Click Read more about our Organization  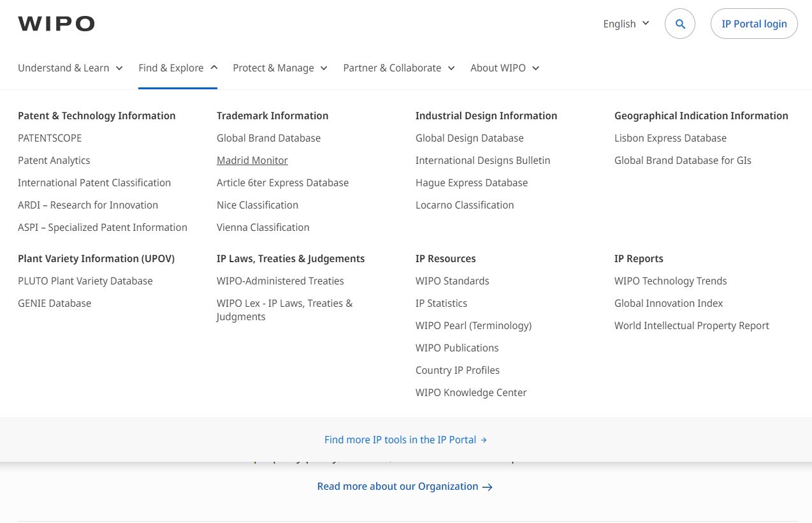pos(405,487)
